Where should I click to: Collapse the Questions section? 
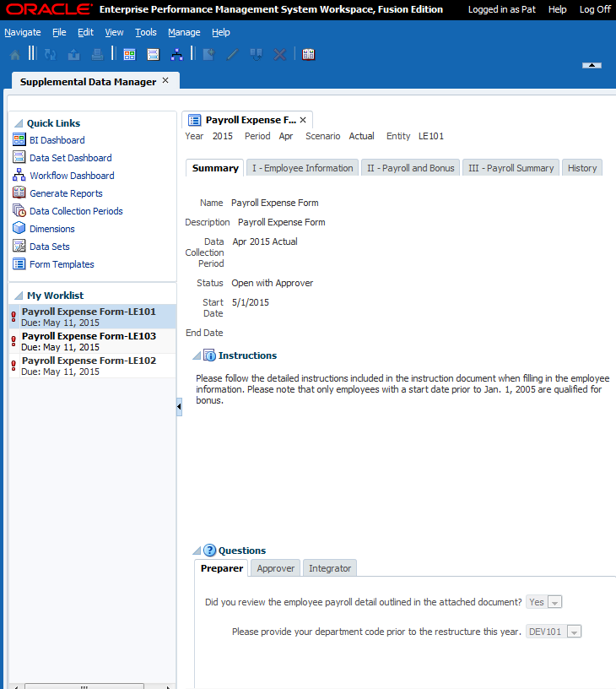tap(197, 551)
